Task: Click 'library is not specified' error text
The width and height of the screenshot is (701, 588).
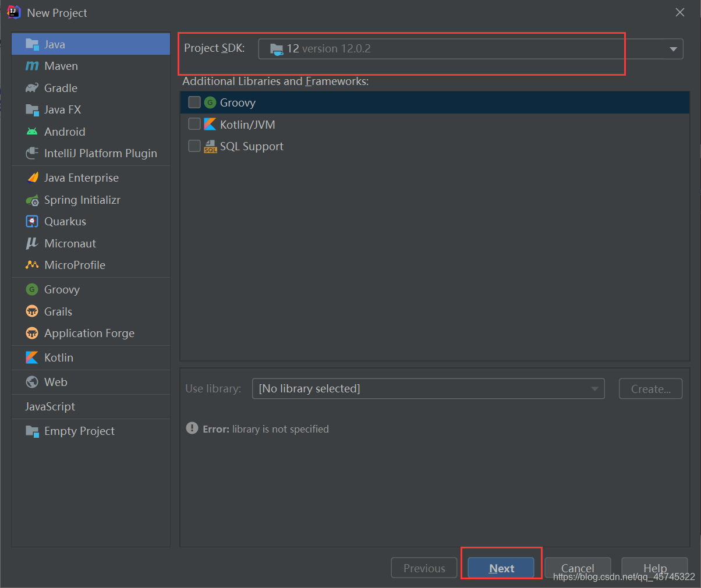Action: (x=281, y=429)
